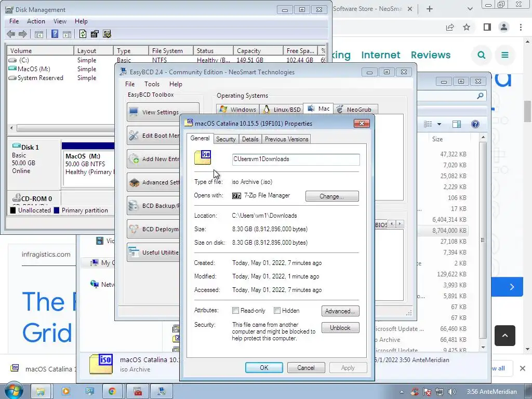Bookmark the page with the star icon
The width and height of the screenshot is (532, 399).
point(467,27)
